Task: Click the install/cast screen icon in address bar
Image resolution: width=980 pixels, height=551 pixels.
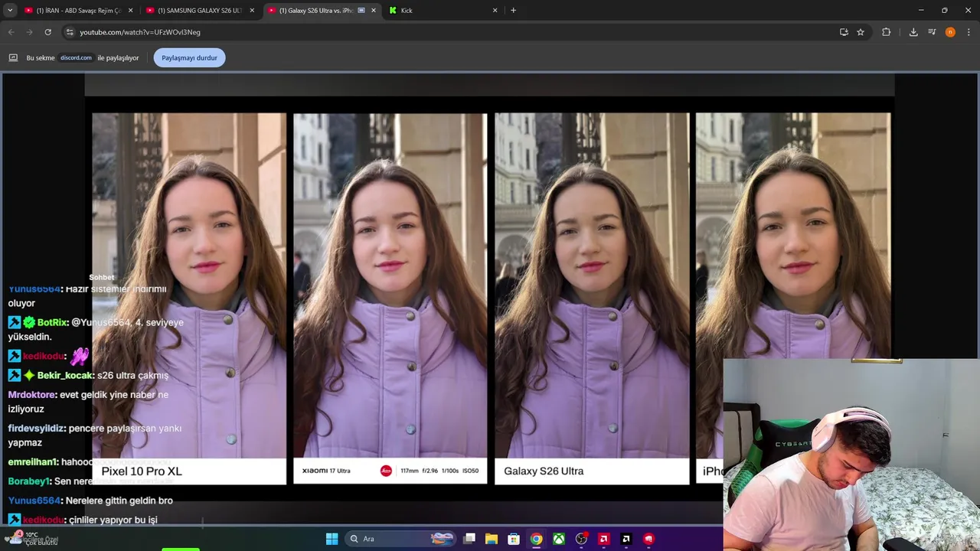Action: pos(844,32)
